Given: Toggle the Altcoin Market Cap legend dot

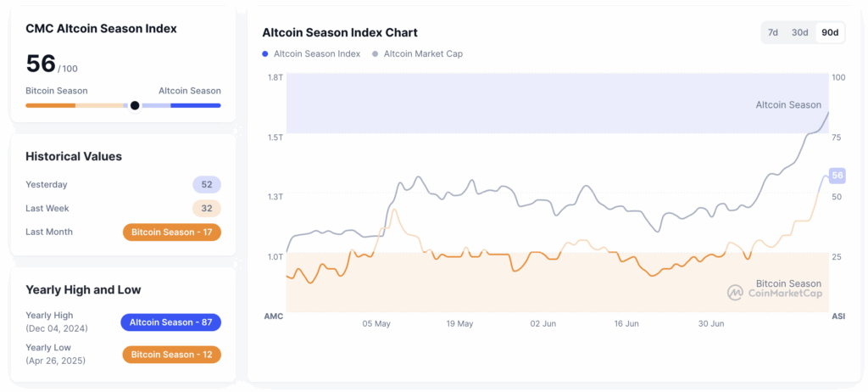Looking at the screenshot, I should click(375, 54).
